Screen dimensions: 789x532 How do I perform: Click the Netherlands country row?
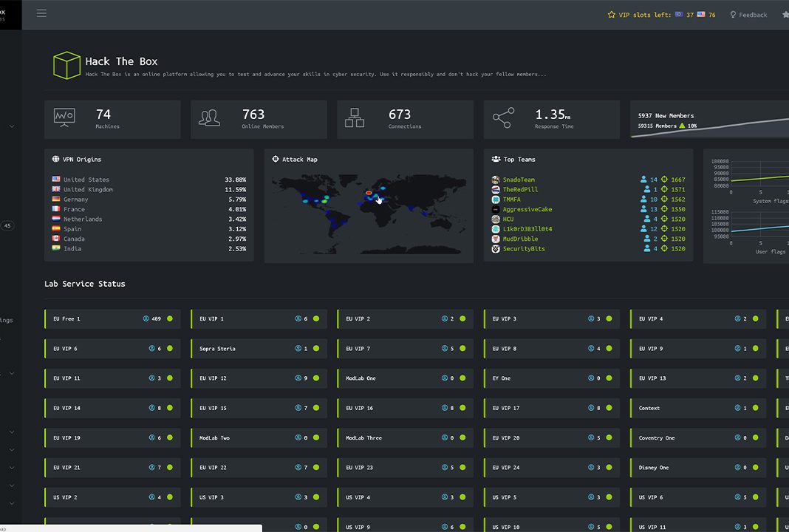pyautogui.click(x=149, y=219)
